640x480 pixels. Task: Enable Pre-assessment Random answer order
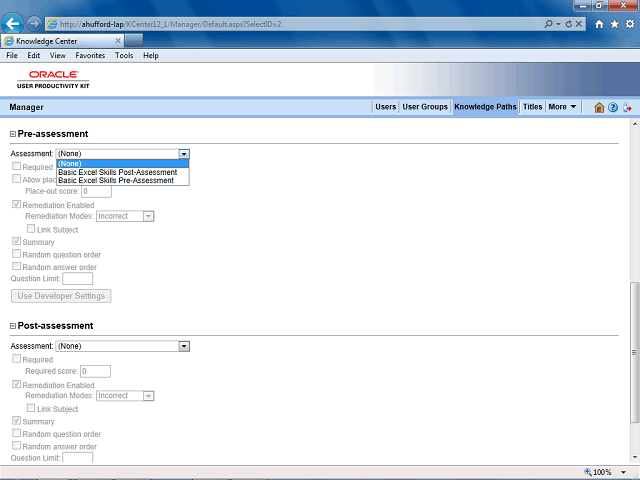point(16,266)
